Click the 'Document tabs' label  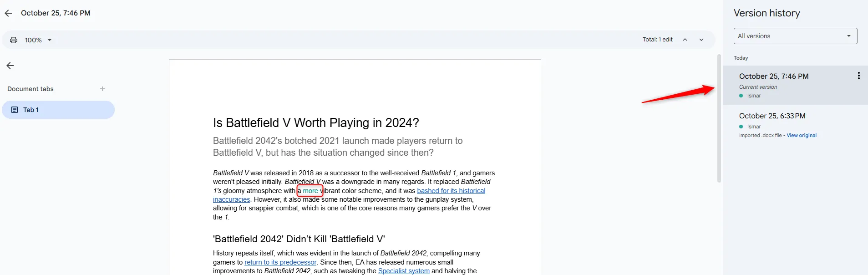click(30, 89)
